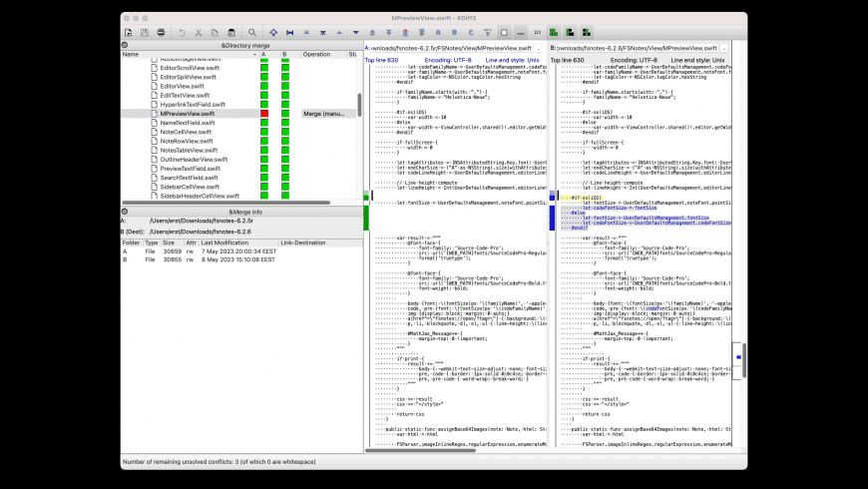The width and height of the screenshot is (868, 489).
Task: Click the Save floppy disk icon
Action: point(145,33)
